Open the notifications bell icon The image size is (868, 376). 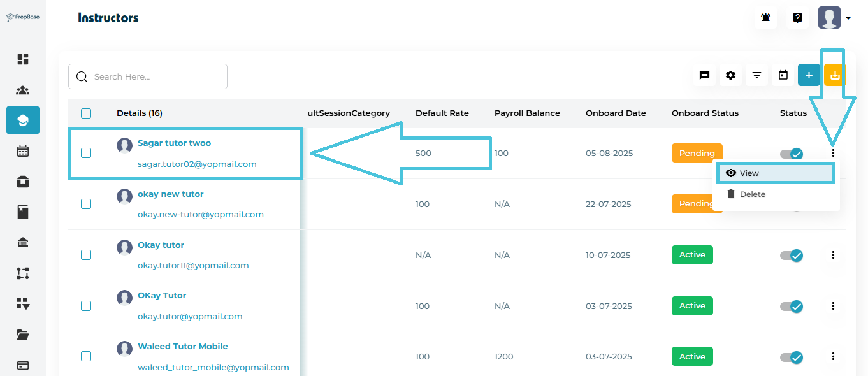pyautogui.click(x=765, y=18)
